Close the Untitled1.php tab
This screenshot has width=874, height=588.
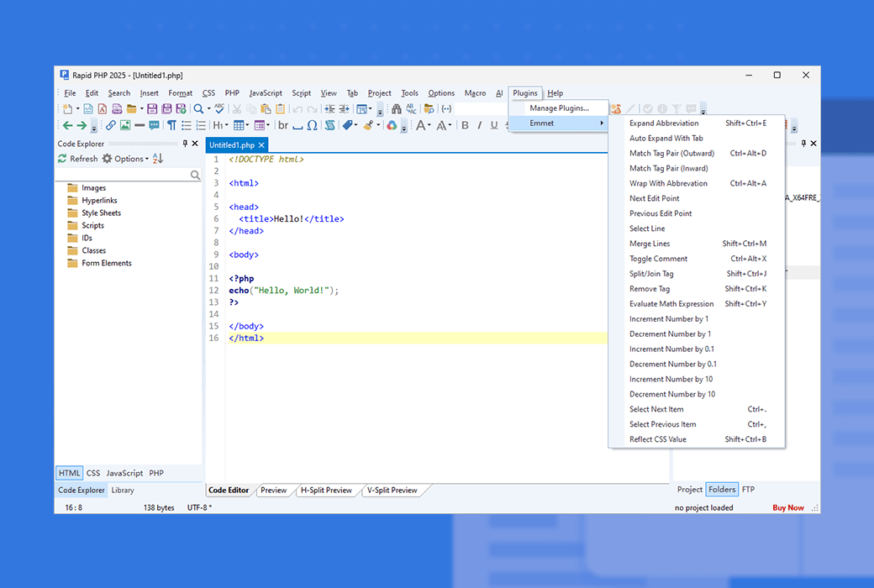point(261,145)
